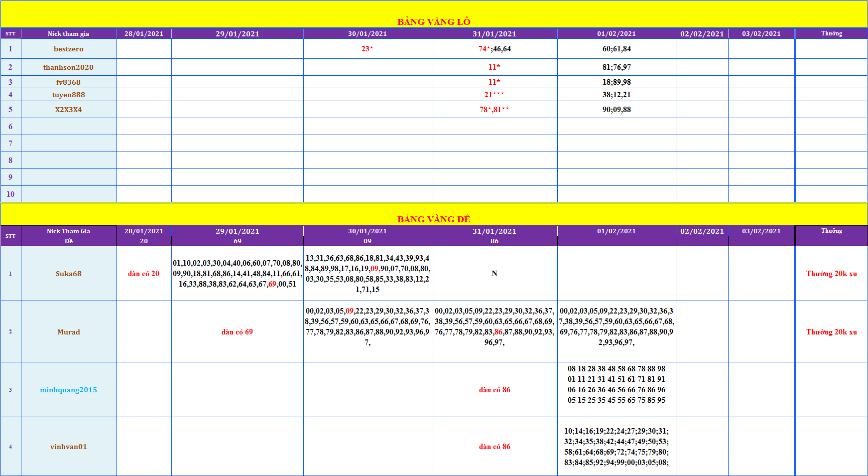The width and height of the screenshot is (868, 476).
Task: Select the vinhvan01 nickname cell
Action: coord(69,447)
